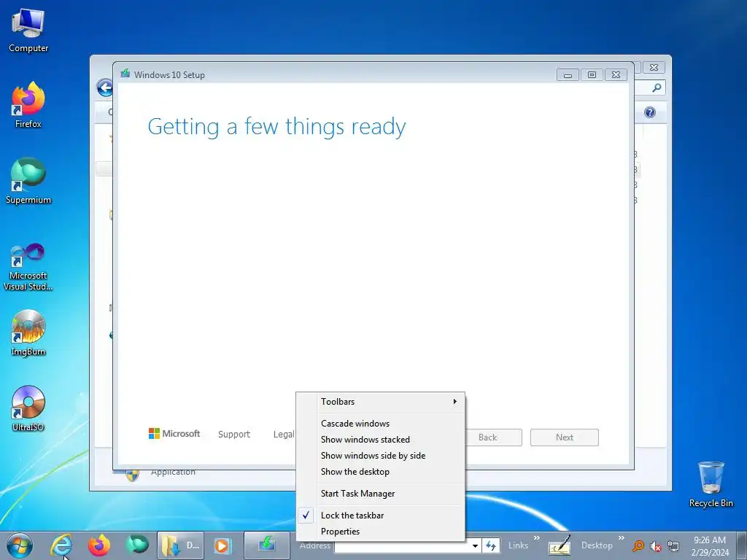Image resolution: width=747 pixels, height=560 pixels.
Task: Click the Next button in Setup
Action: [x=565, y=437]
